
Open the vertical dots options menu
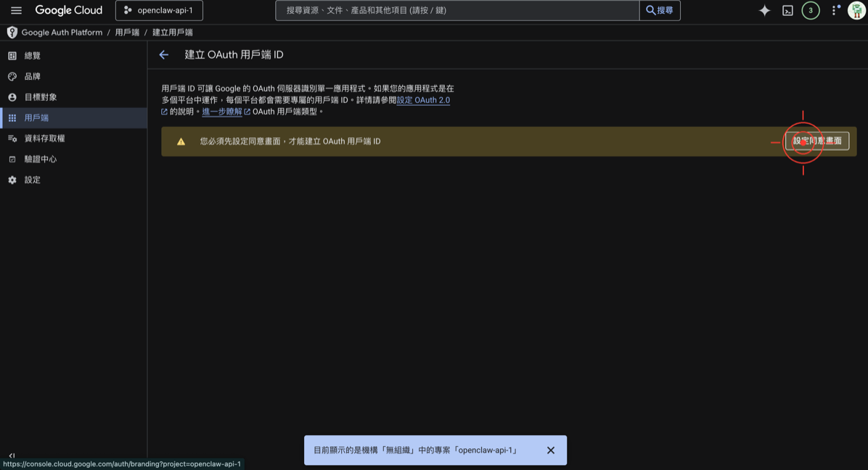[832, 10]
